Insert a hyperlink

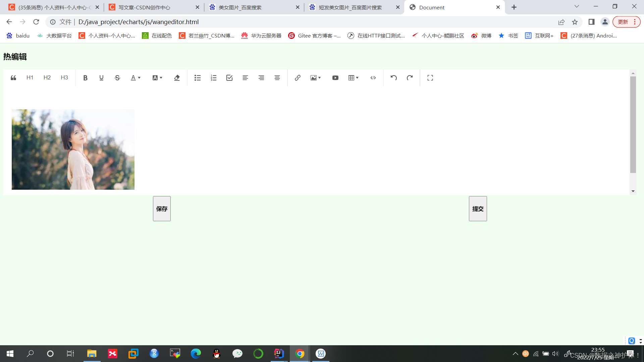[x=298, y=78]
